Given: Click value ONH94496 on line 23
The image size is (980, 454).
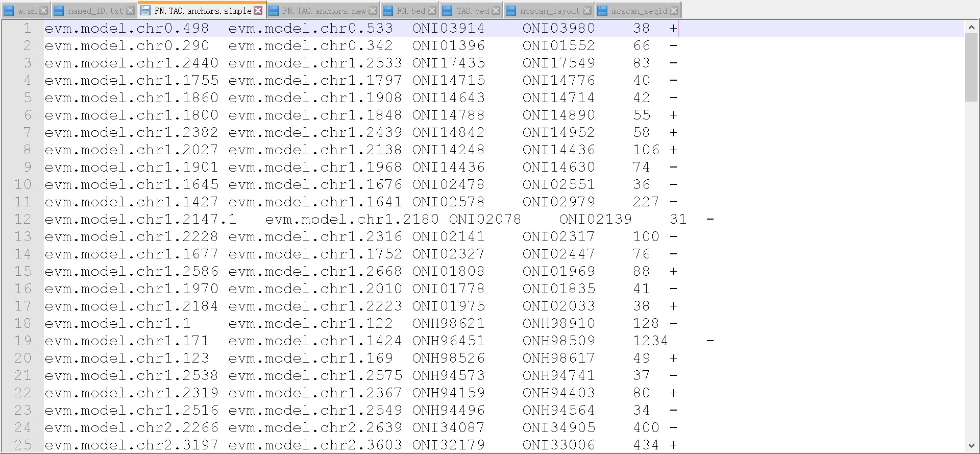Looking at the screenshot, I should pos(449,410).
